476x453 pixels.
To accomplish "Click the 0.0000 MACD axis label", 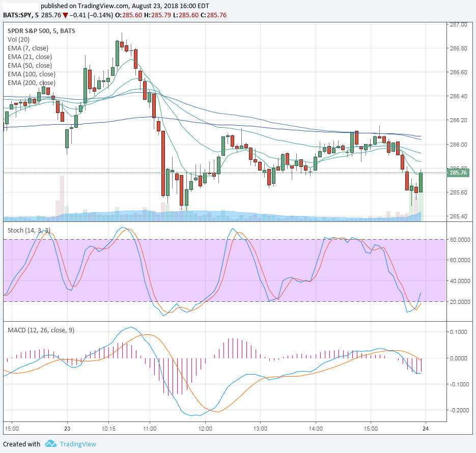I will click(x=458, y=358).
